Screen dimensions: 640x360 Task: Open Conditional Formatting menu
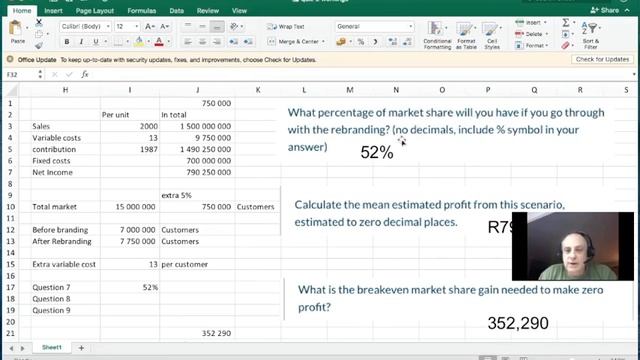pyautogui.click(x=437, y=36)
